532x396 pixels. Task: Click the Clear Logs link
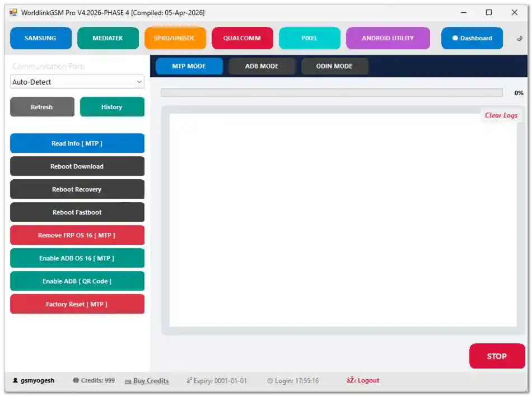click(500, 115)
